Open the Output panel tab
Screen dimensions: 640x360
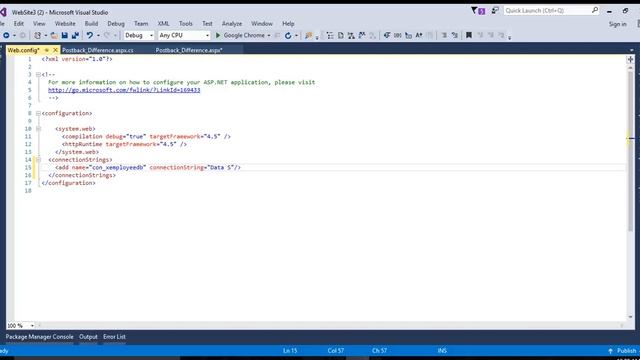tap(88, 337)
